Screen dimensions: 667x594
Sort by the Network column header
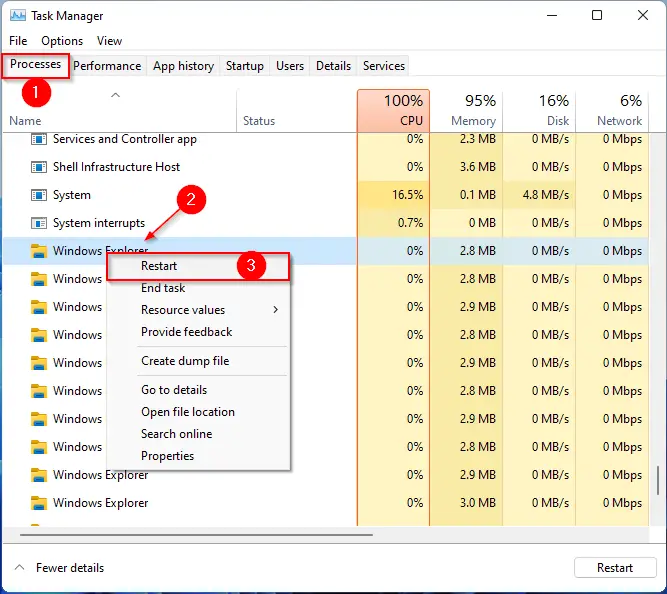(612, 111)
